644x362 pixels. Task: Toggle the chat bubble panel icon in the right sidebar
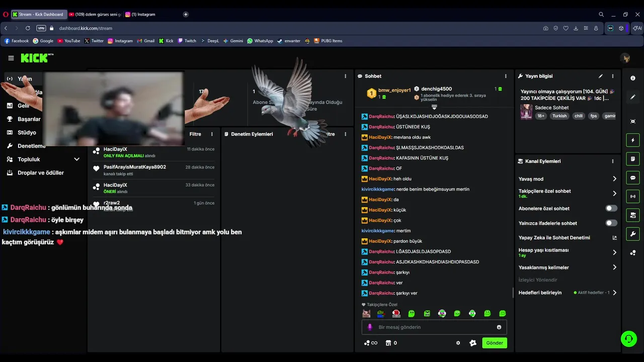pos(633,177)
